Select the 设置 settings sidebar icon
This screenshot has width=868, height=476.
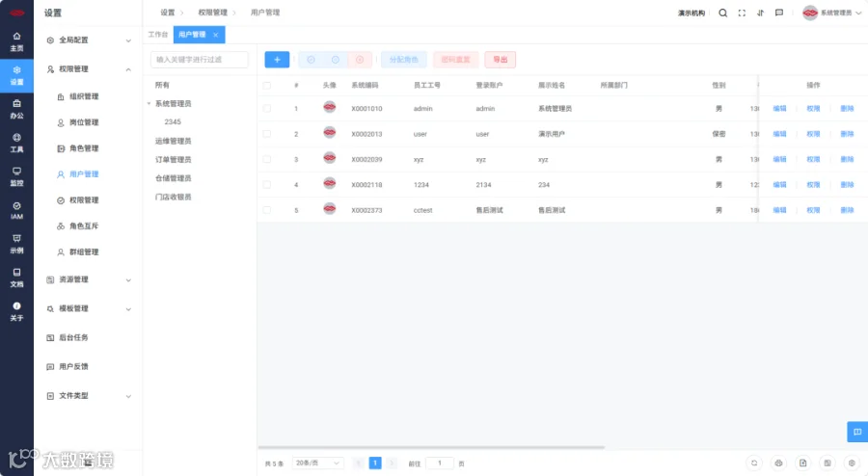[16, 75]
